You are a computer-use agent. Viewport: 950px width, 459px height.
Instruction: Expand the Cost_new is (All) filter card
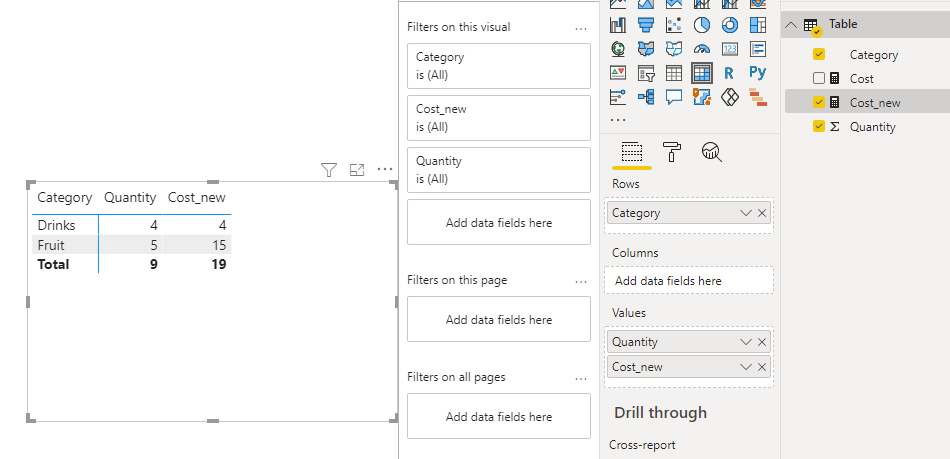(499, 118)
